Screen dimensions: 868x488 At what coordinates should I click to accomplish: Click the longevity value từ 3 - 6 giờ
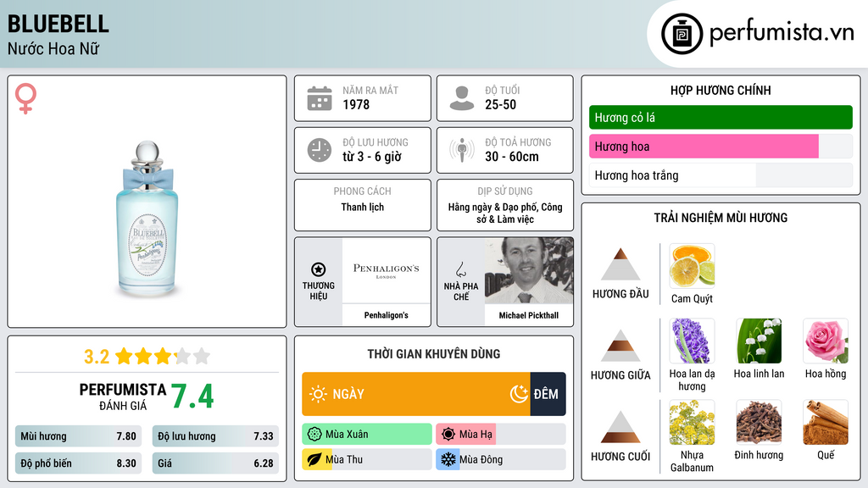(372, 157)
